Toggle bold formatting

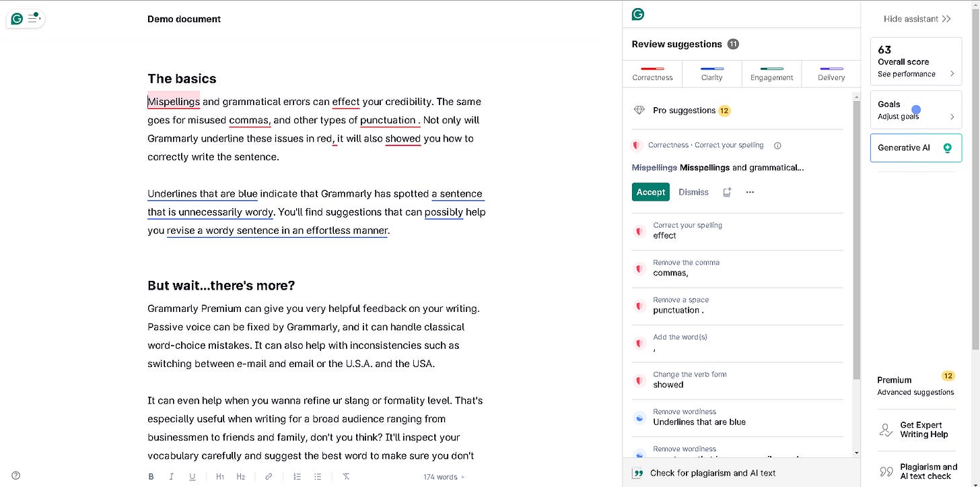coord(151,476)
